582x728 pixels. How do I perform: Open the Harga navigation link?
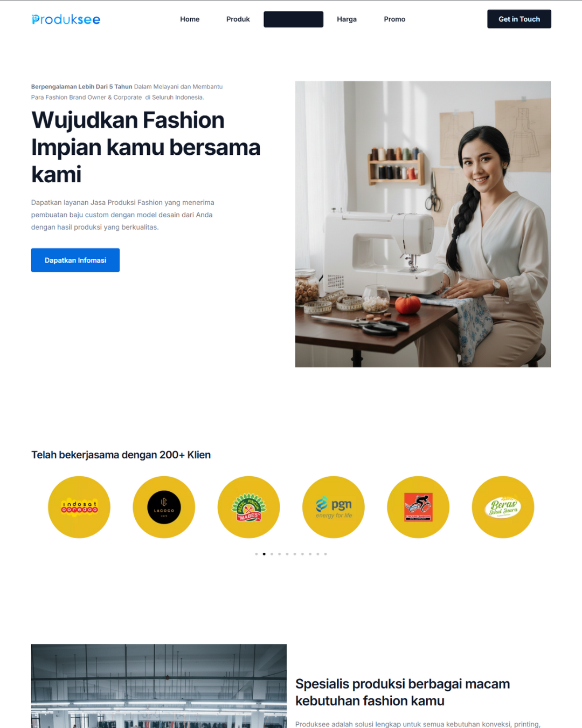347,19
